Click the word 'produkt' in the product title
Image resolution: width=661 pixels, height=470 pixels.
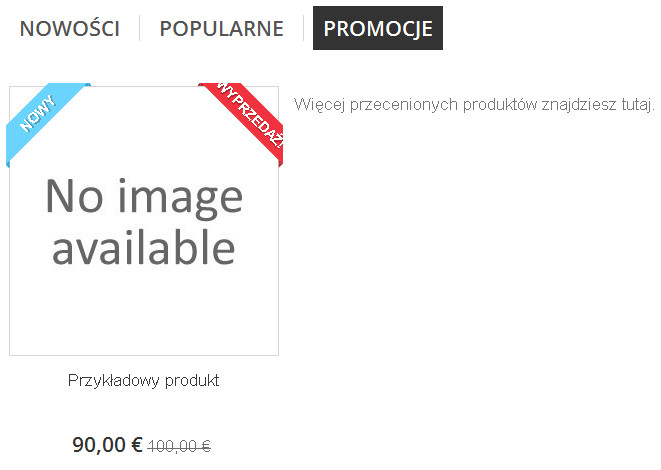click(192, 380)
